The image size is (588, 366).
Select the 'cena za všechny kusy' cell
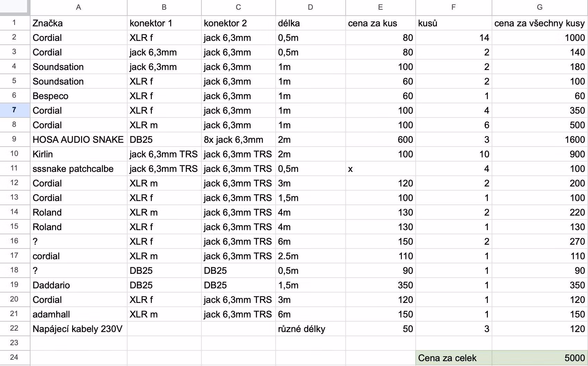[540, 23]
